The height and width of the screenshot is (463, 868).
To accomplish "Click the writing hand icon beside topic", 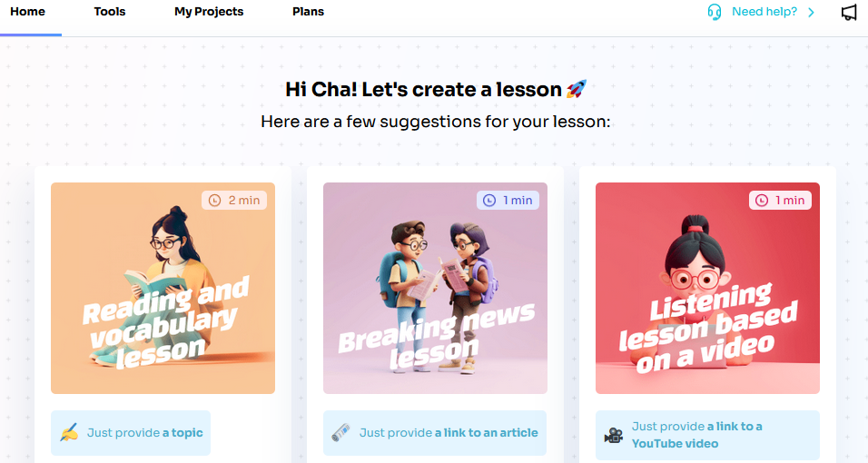I will point(69,432).
